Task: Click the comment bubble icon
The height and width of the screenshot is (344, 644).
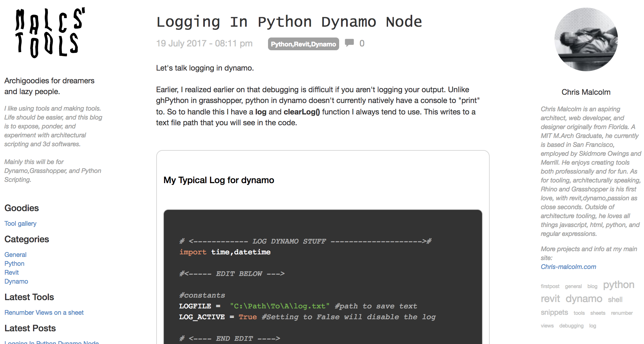Action: 349,43
